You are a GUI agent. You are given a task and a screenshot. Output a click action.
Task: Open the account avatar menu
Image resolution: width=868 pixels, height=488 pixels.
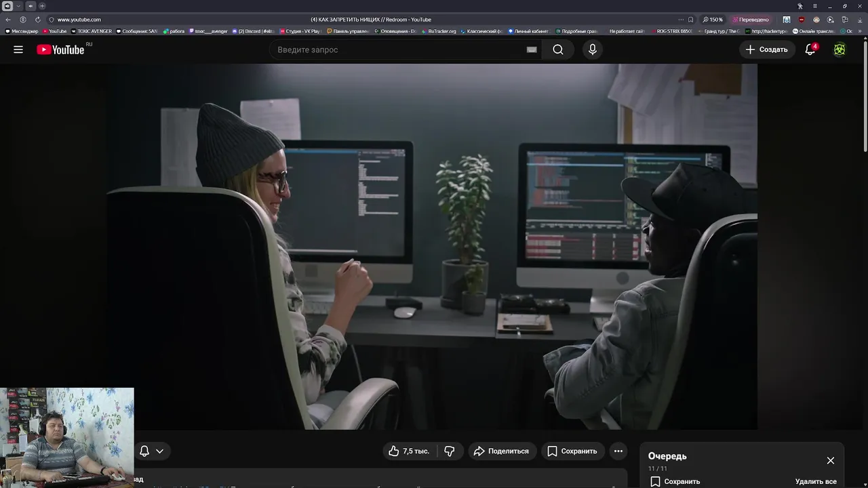point(840,49)
